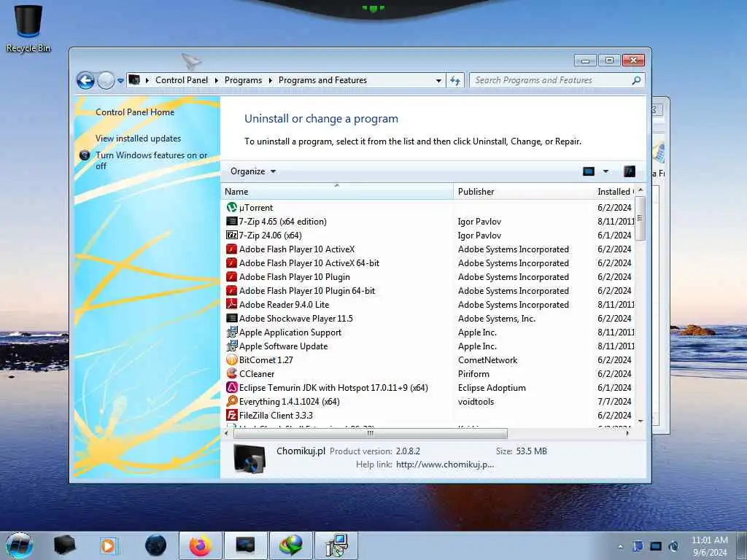Click the scroll right arrow of the list
The image size is (747, 560).
click(628, 433)
